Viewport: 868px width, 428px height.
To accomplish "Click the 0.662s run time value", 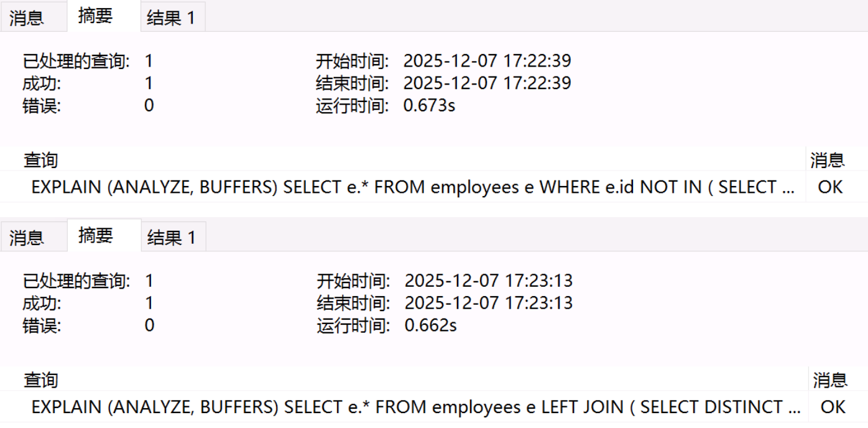I will point(430,325).
